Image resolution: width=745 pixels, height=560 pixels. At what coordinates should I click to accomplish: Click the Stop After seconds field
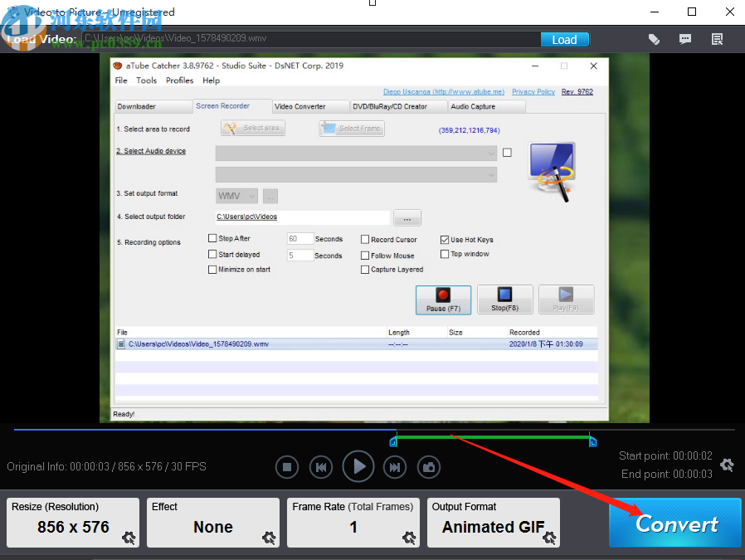pos(299,238)
